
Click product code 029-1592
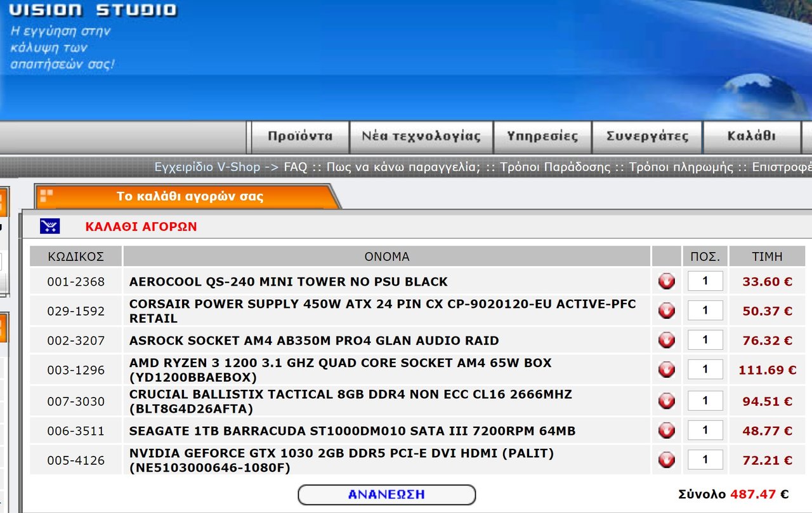coord(76,311)
